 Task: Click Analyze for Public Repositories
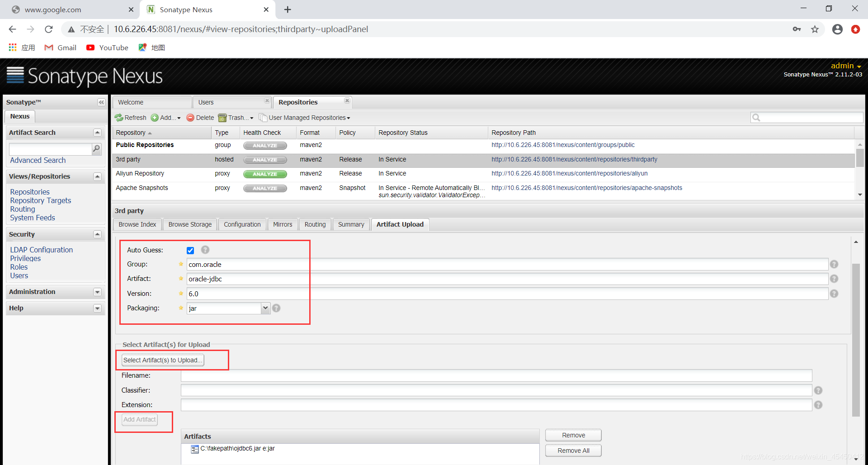click(265, 146)
